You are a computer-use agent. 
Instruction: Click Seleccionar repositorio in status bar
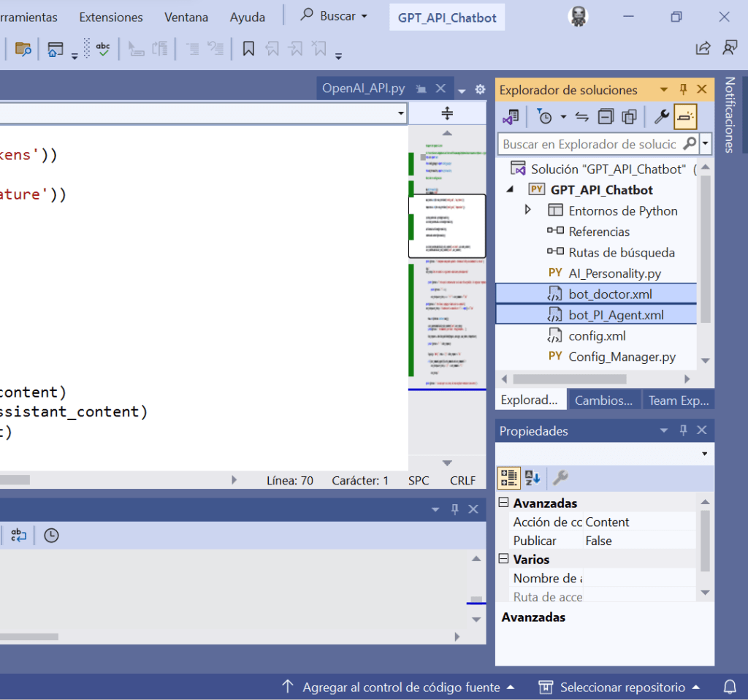[x=622, y=687]
